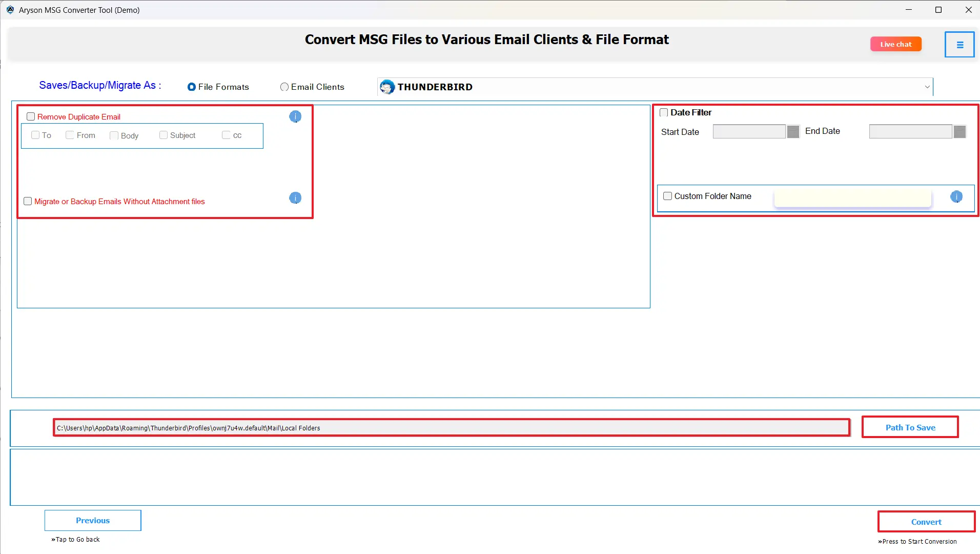Tick the Subject duplicate filter checkbox
The width and height of the screenshot is (980, 554).
164,135
